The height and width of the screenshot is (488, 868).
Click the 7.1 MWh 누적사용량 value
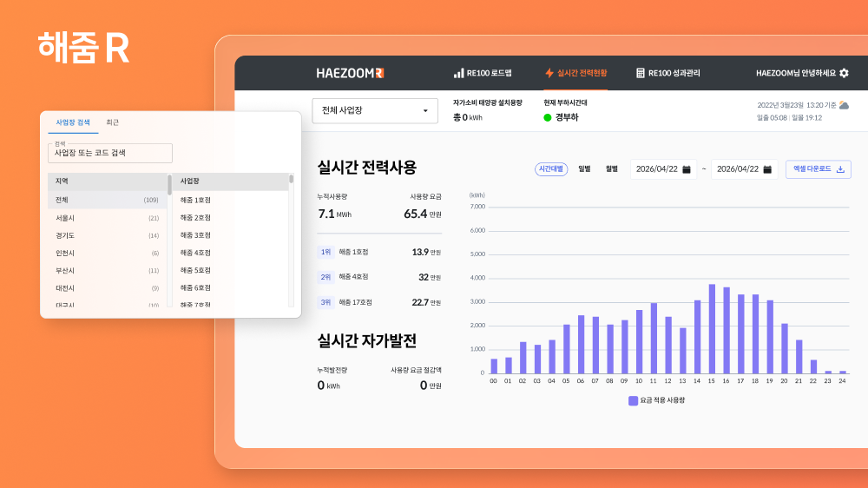pos(335,214)
